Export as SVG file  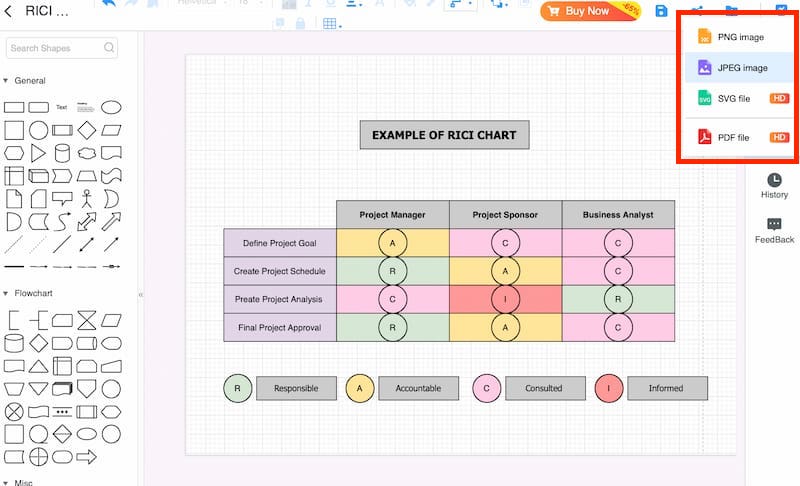point(734,98)
